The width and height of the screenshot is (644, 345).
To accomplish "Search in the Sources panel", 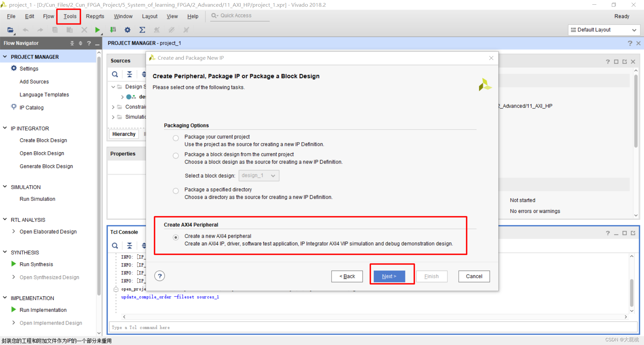I will coord(115,74).
